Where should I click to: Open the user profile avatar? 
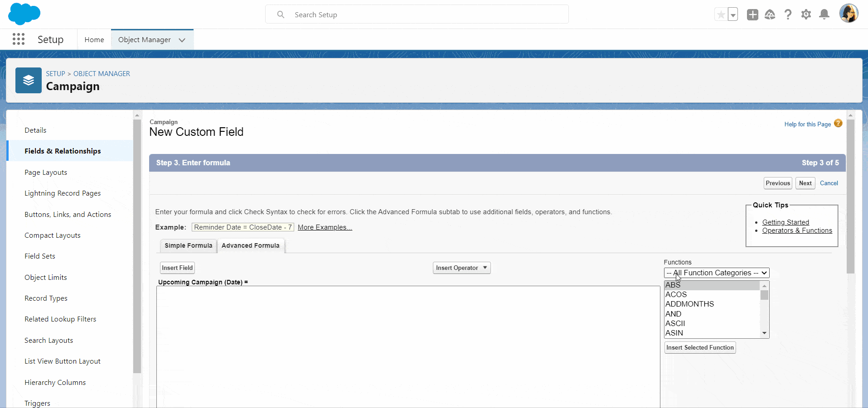pos(849,13)
